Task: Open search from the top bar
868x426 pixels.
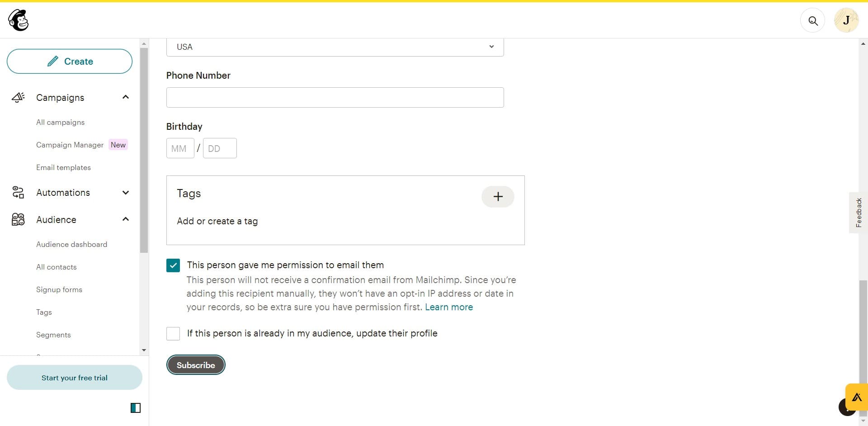Action: point(813,20)
